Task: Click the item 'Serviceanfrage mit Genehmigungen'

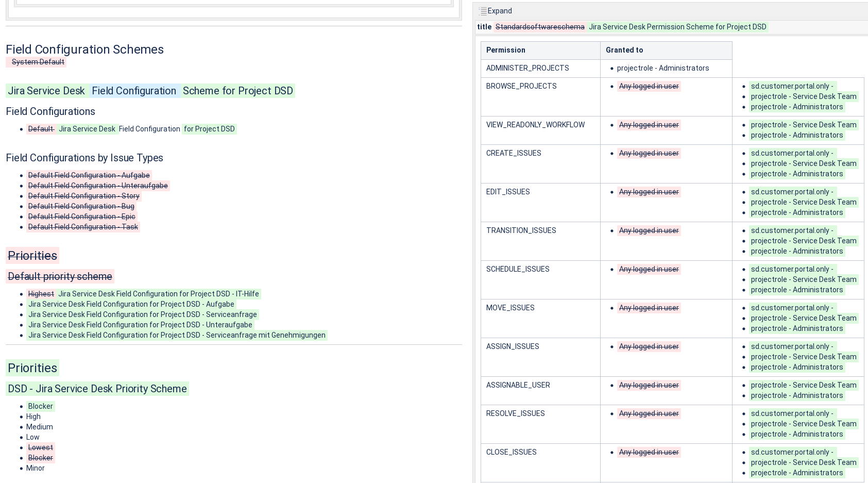Action: pyautogui.click(x=177, y=335)
